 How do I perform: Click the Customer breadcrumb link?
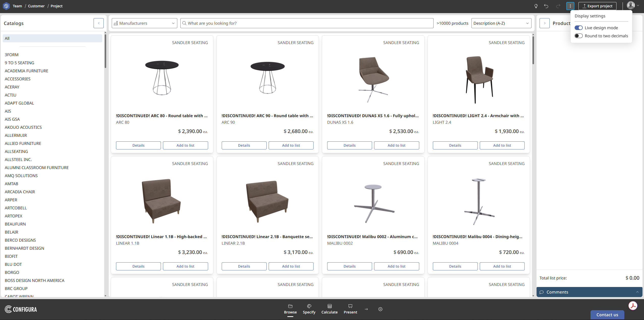[x=36, y=6]
